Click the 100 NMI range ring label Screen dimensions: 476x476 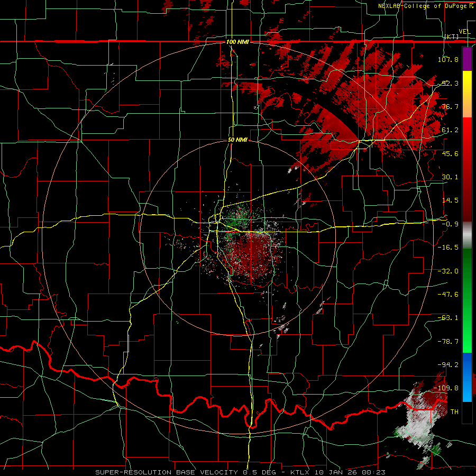237,42
